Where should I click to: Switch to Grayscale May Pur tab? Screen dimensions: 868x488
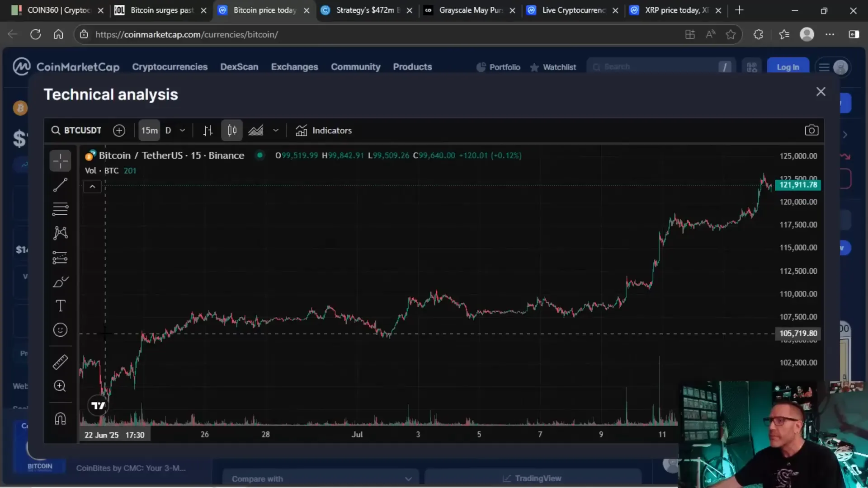coord(469,10)
